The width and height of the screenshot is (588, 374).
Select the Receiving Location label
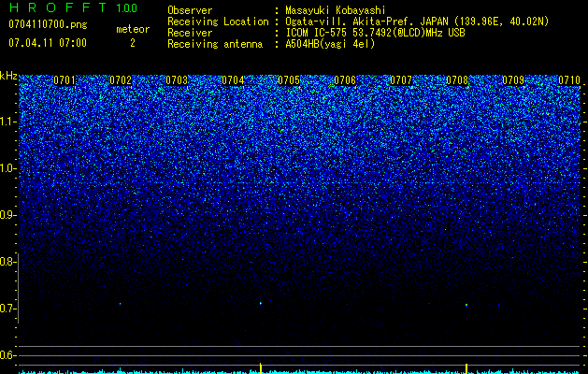(218, 22)
